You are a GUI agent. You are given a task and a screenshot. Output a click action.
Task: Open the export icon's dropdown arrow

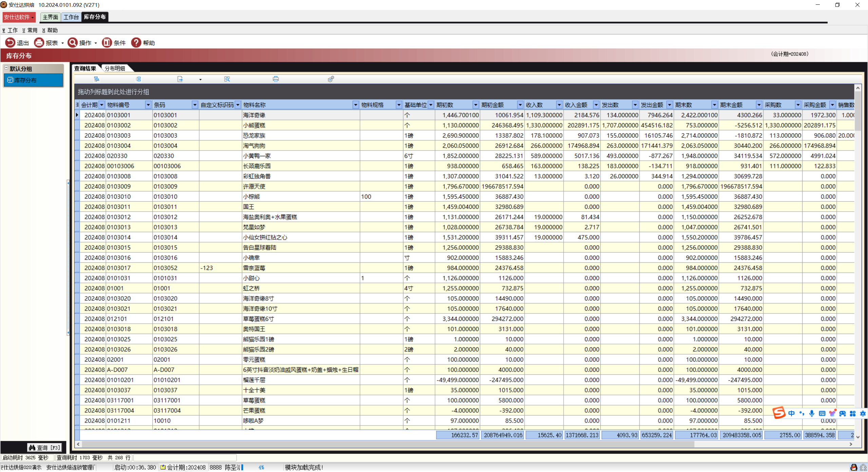pyautogui.click(x=200, y=79)
